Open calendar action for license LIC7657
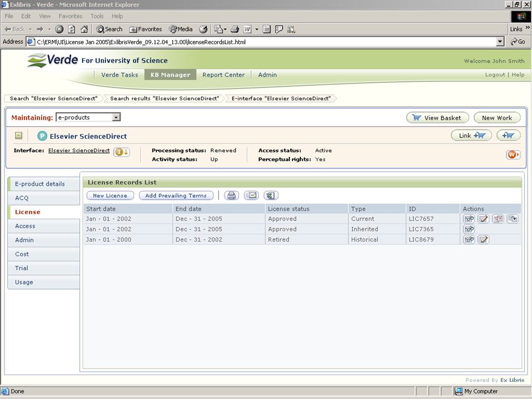Image resolution: width=532 pixels, height=399 pixels. [x=498, y=219]
